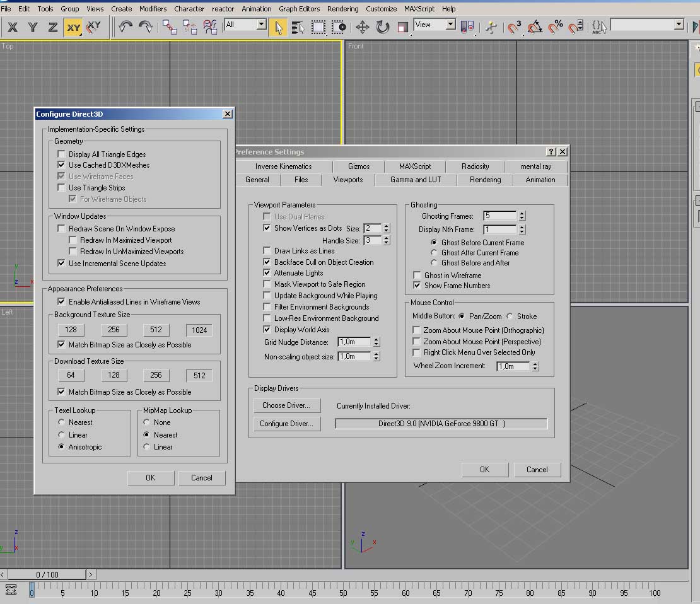The image size is (700, 604).
Task: Enable Display All Triangle Edges checkbox
Action: pos(61,154)
